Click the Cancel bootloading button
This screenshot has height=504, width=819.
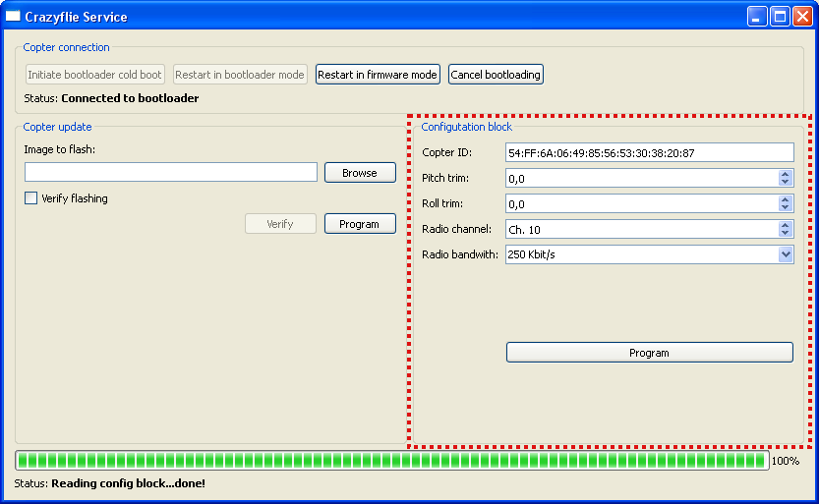[496, 75]
